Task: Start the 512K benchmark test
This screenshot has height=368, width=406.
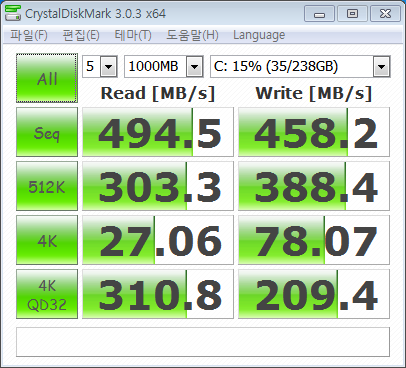Action: click(47, 186)
